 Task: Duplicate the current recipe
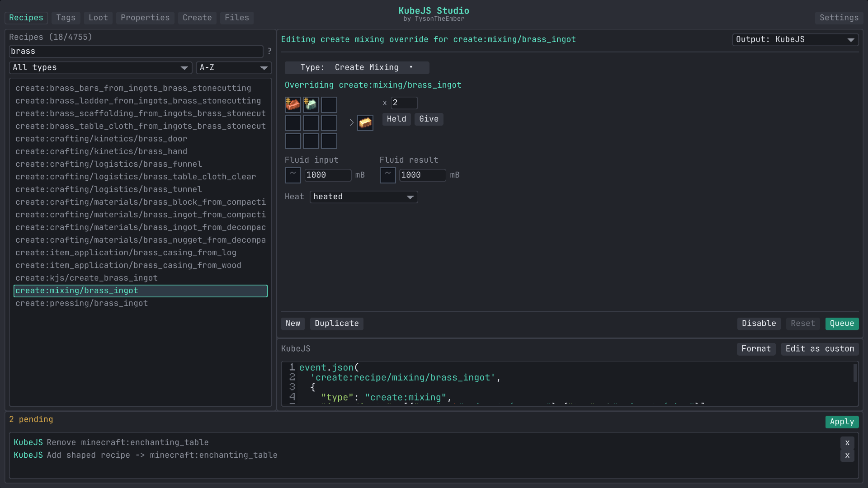[x=337, y=324]
